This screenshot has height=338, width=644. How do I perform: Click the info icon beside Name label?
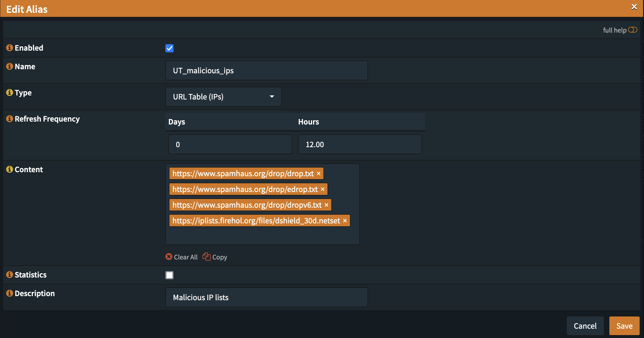10,66
